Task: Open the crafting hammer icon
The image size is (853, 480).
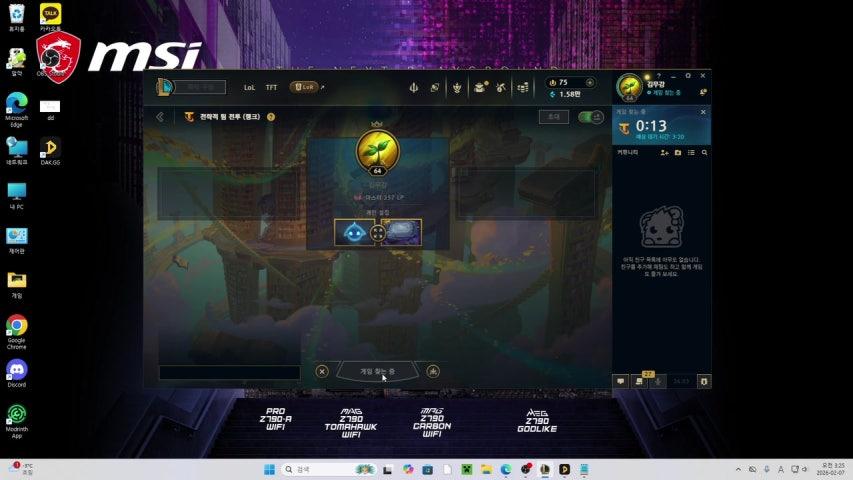Action: click(501, 87)
